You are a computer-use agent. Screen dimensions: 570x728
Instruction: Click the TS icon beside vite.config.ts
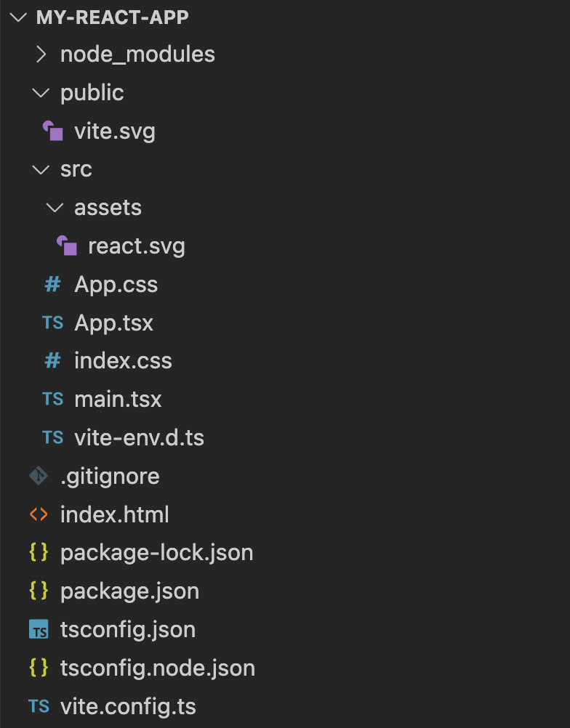tap(39, 705)
